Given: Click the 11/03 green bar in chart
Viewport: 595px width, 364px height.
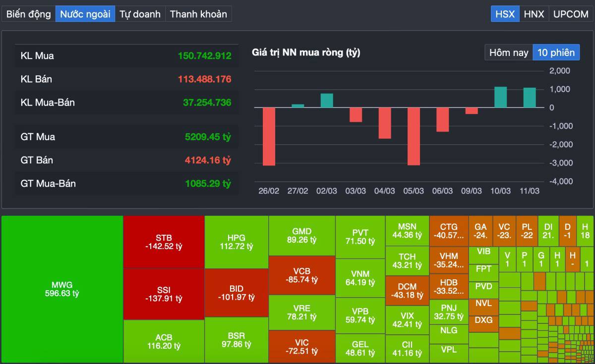Looking at the screenshot, I should click(530, 98).
